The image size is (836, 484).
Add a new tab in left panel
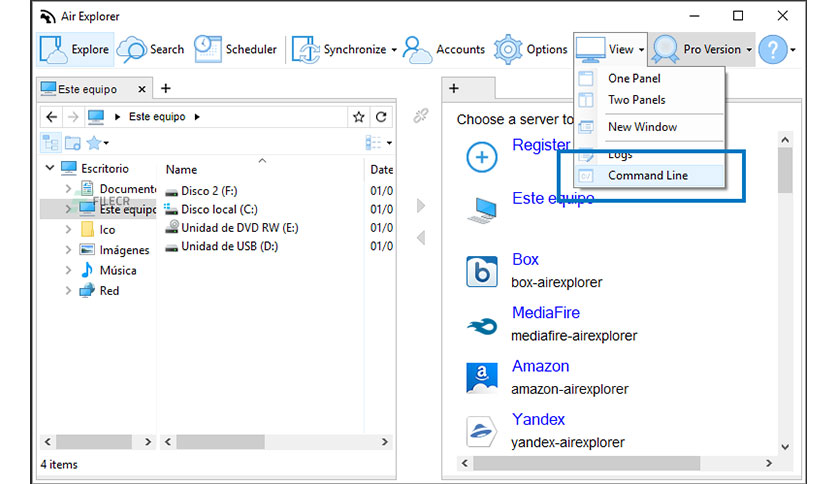pyautogui.click(x=166, y=88)
